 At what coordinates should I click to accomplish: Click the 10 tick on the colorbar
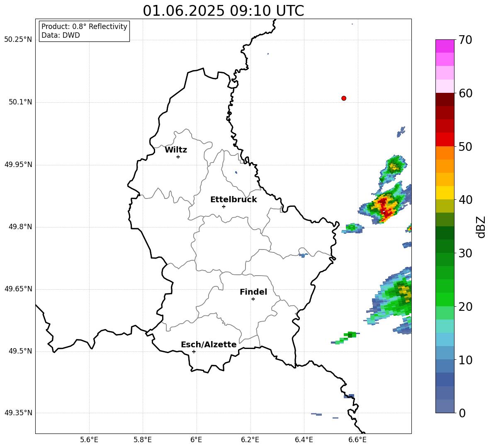[465, 360]
